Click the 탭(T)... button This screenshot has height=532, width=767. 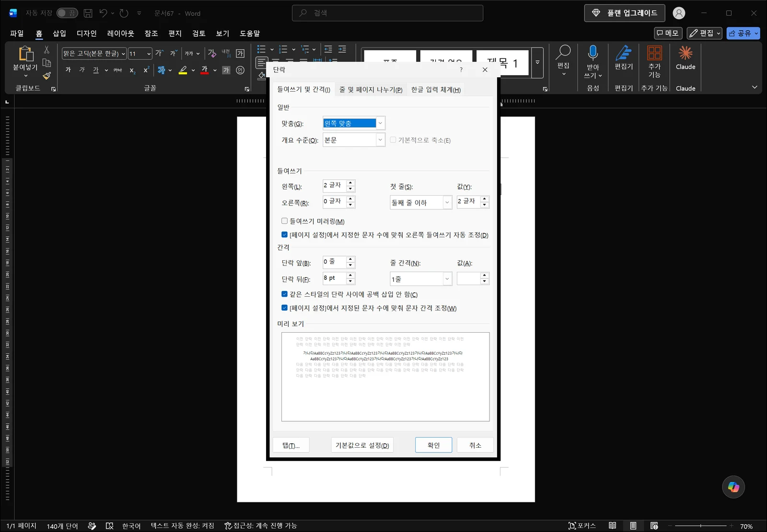click(291, 445)
